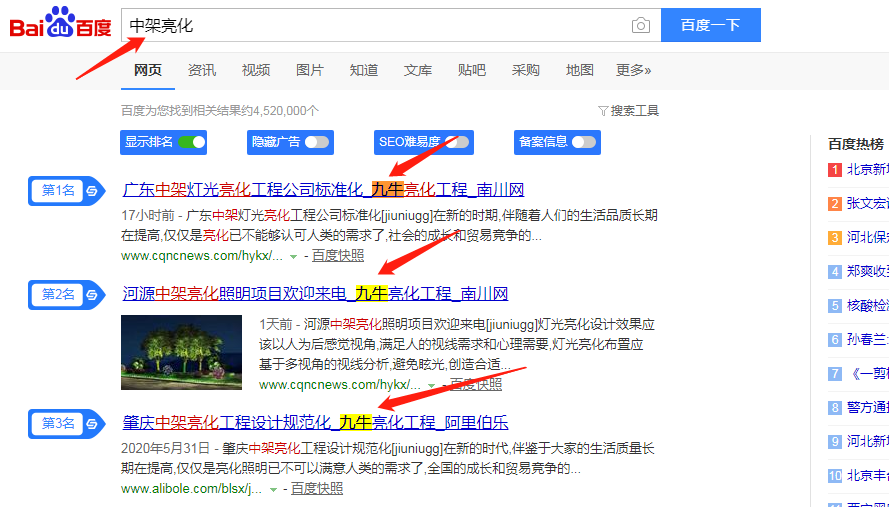Open 百度快照 of first result
The image size is (889, 507).
coord(338,256)
